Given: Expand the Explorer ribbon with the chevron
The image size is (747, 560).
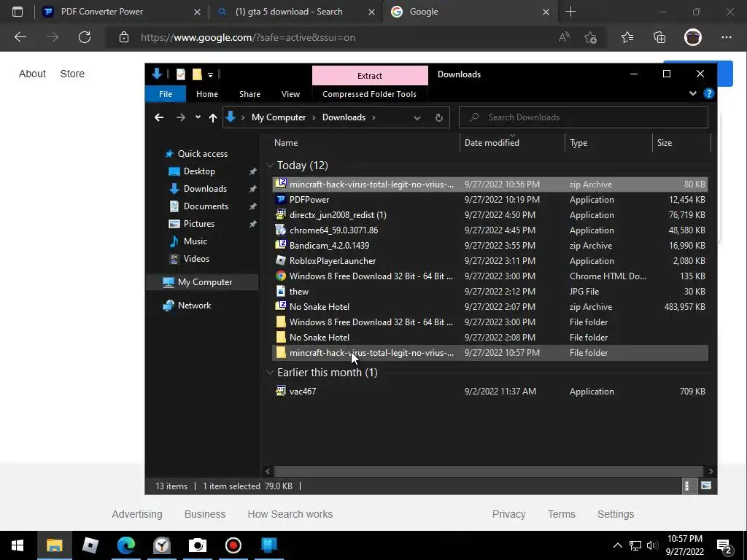Looking at the screenshot, I should [693, 93].
